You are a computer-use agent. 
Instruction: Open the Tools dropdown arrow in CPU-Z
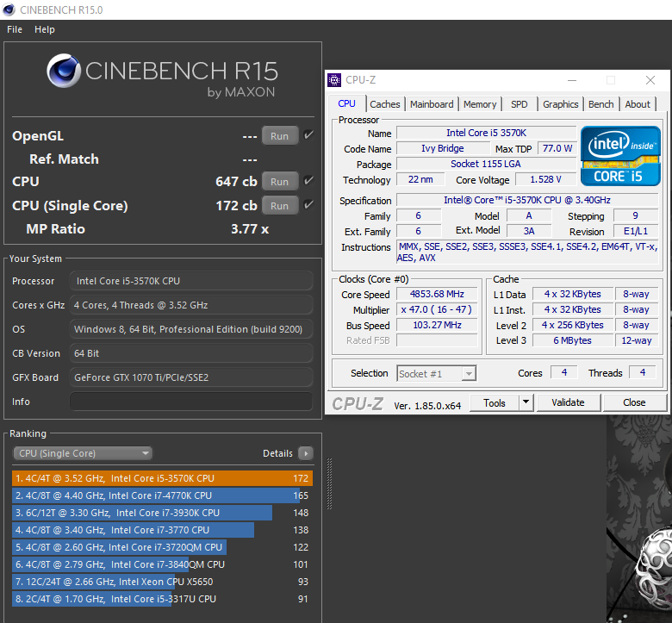click(x=526, y=402)
